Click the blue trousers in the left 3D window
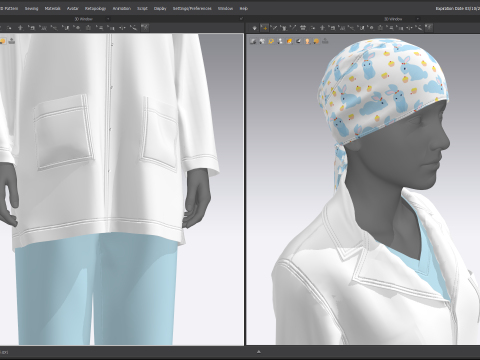This screenshot has height=360, width=480. [97, 290]
